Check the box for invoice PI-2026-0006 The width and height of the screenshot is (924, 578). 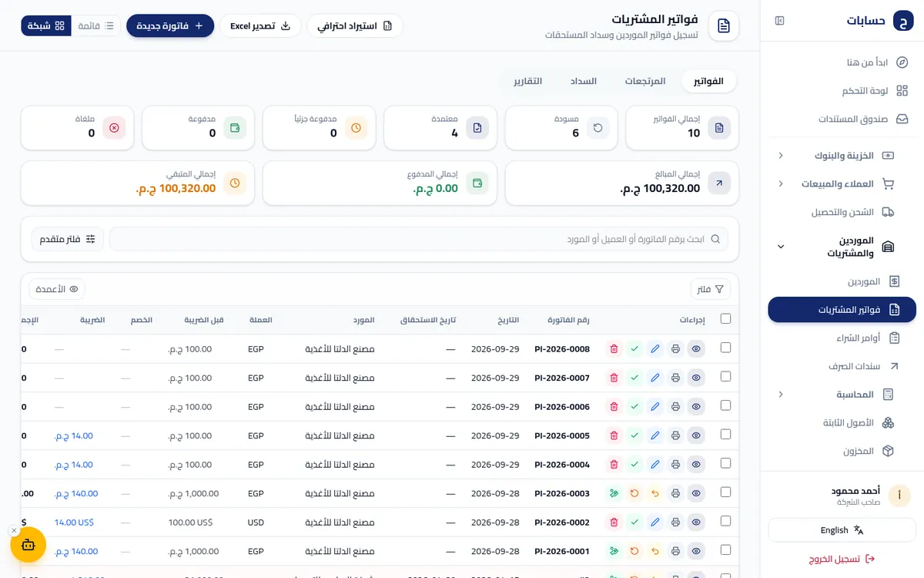click(725, 406)
